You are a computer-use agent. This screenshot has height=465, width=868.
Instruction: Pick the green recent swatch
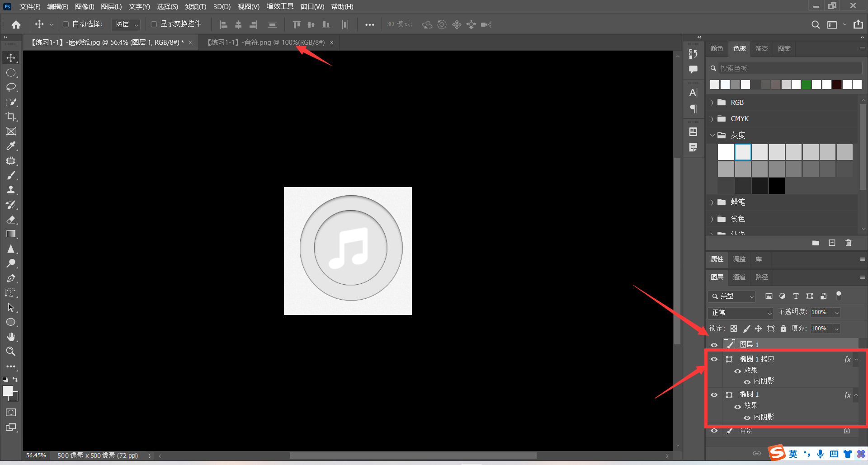tap(806, 85)
